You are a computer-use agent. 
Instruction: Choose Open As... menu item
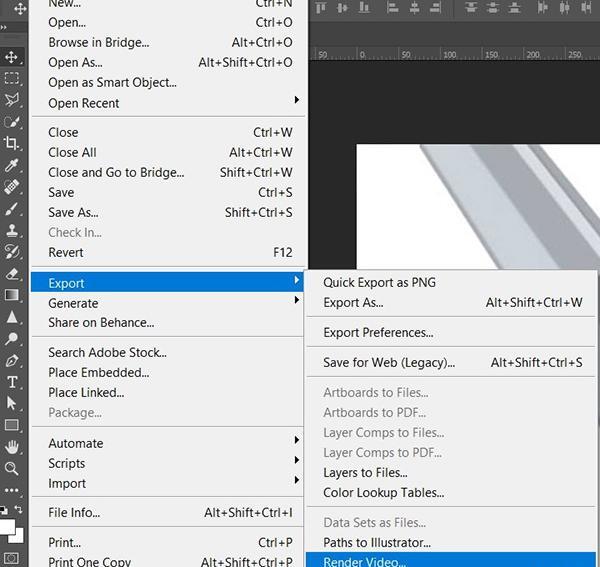(168, 62)
